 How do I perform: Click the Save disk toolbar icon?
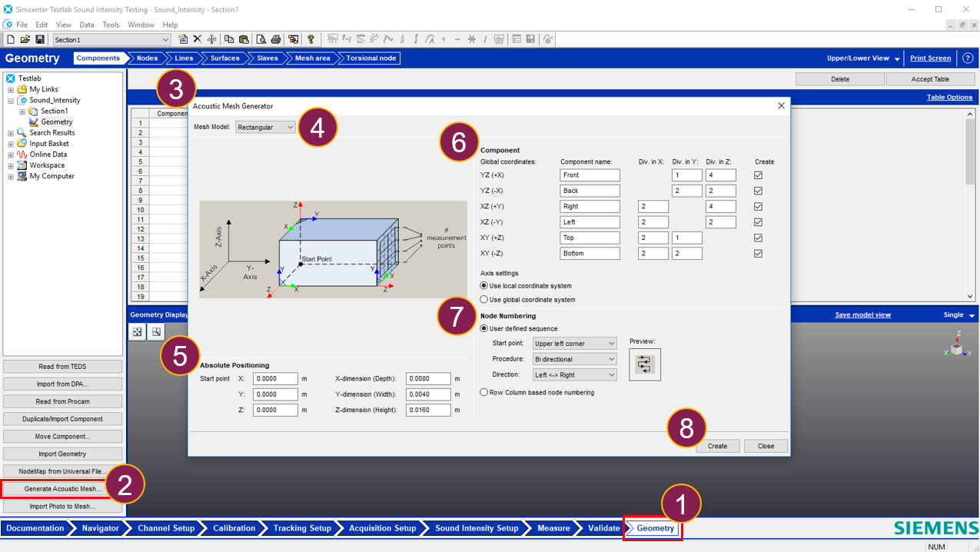pos(40,39)
